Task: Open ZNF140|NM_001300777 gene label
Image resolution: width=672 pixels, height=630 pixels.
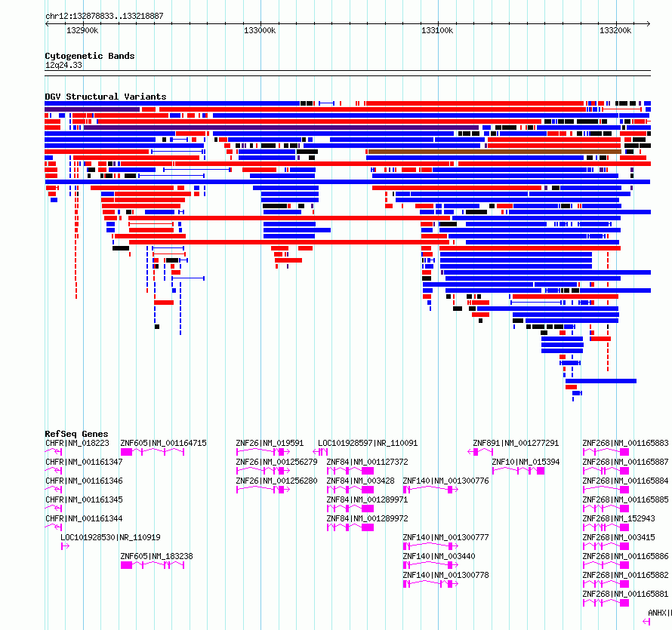Action: coord(445,537)
